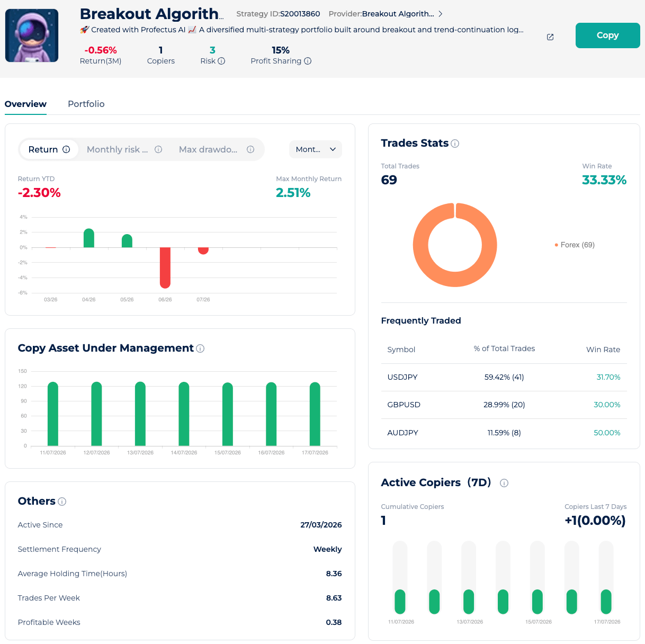
Task: Click the Max drawdown info icon
Action: point(250,149)
